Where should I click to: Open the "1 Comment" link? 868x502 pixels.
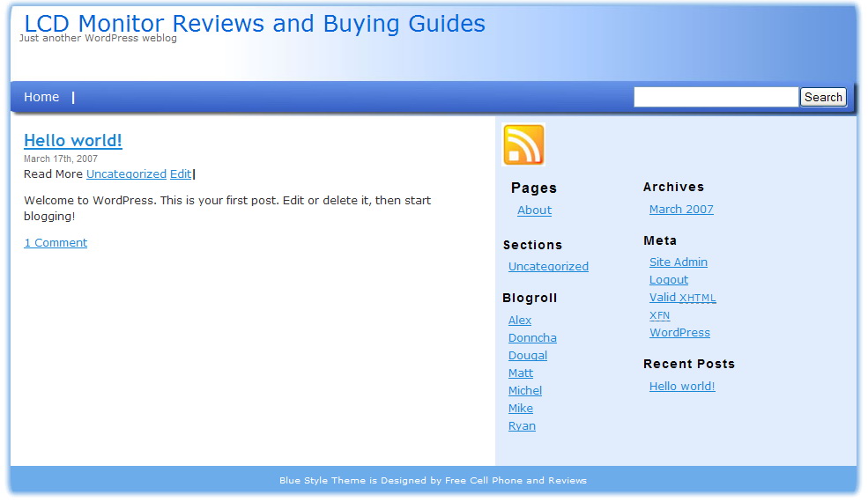(56, 243)
